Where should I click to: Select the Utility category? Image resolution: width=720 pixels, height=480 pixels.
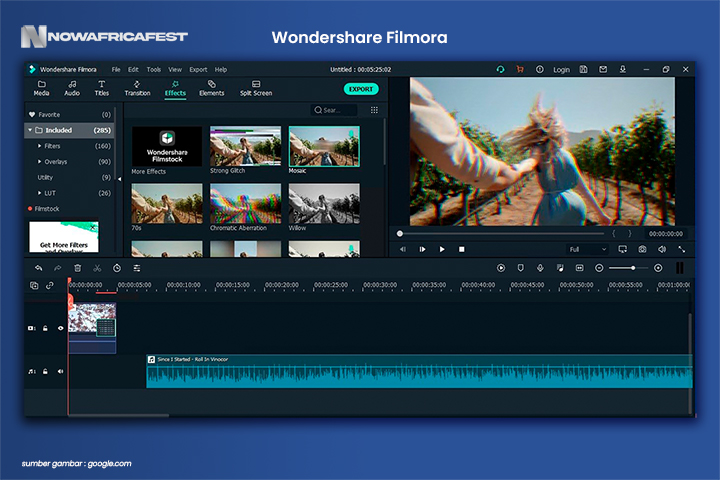click(69, 177)
